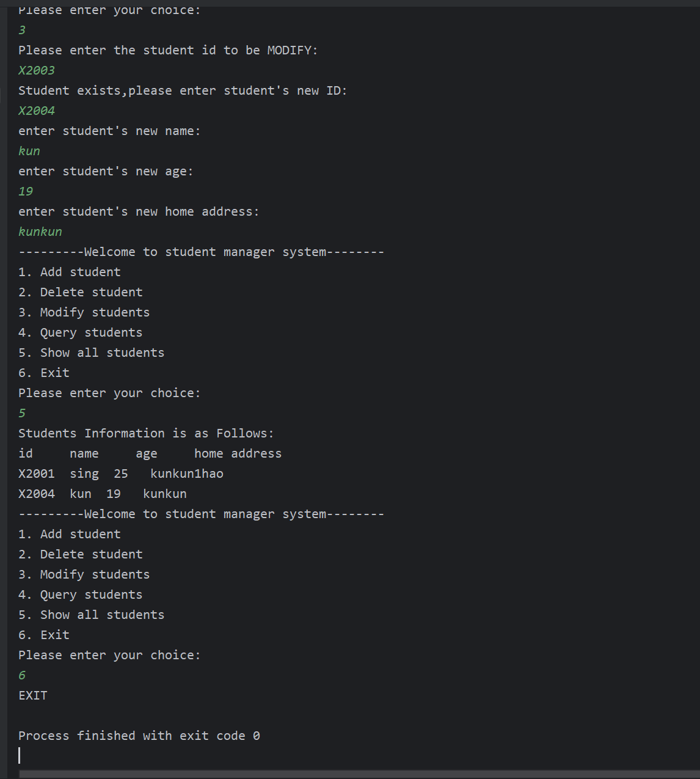This screenshot has height=779, width=700.
Task: Click the 'EXIT' output line
Action: click(33, 695)
